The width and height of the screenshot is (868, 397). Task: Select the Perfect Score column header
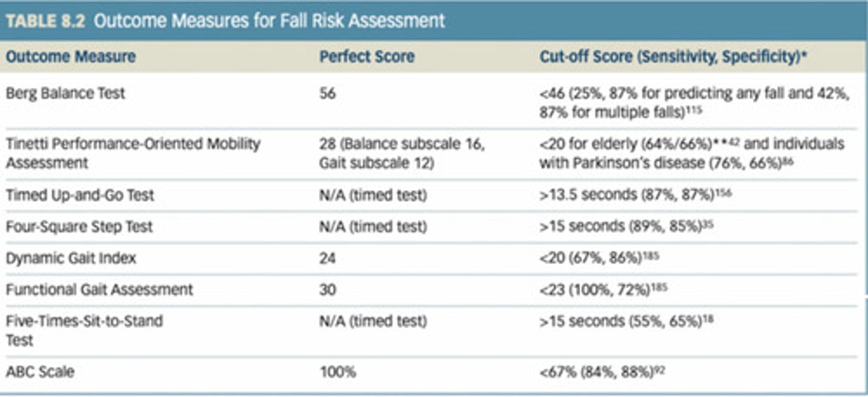pyautogui.click(x=366, y=57)
